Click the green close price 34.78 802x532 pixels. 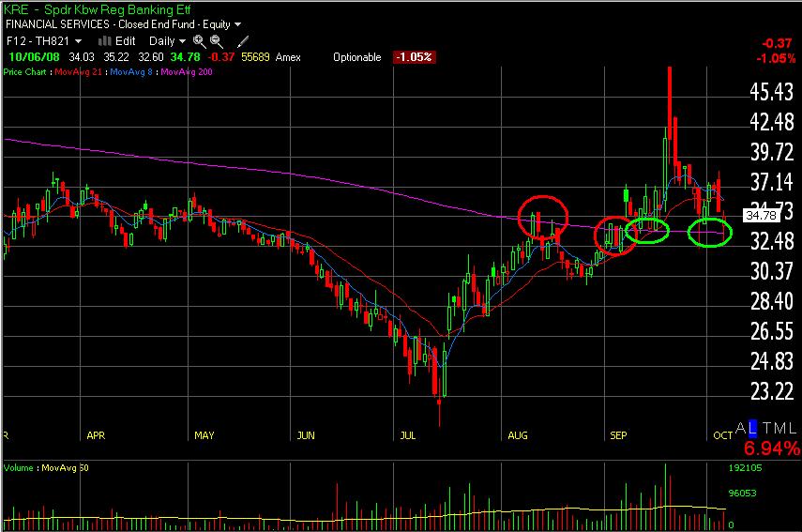(x=185, y=57)
